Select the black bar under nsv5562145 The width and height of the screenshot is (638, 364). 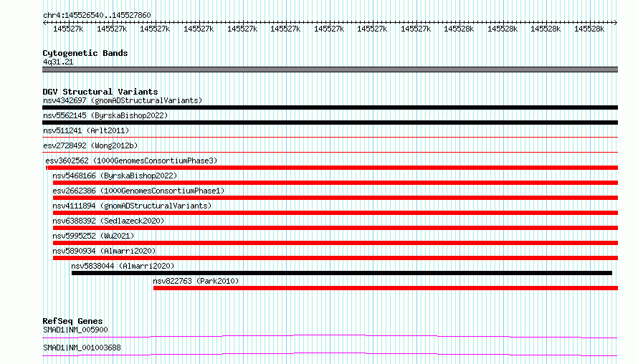coord(330,123)
